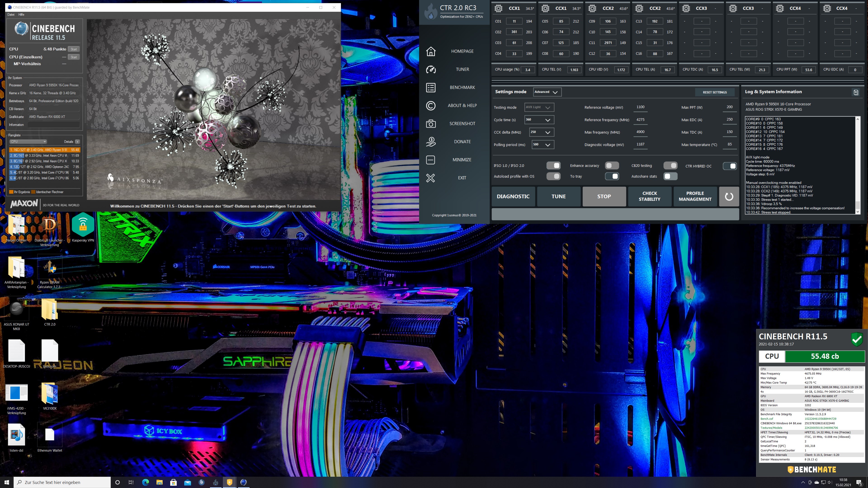
Task: Click the Windows Start button
Action: [7, 482]
